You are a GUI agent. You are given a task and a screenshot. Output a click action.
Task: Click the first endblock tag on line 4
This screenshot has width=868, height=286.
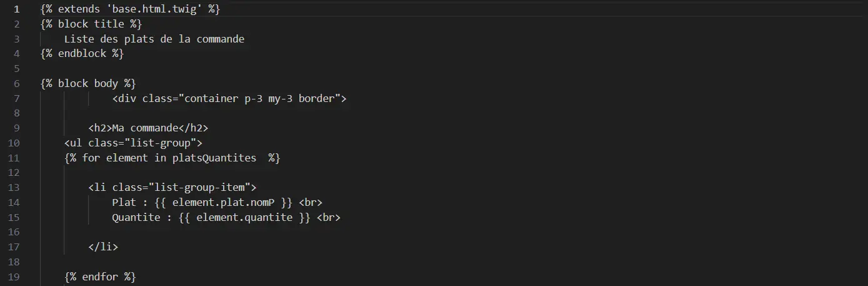point(82,54)
